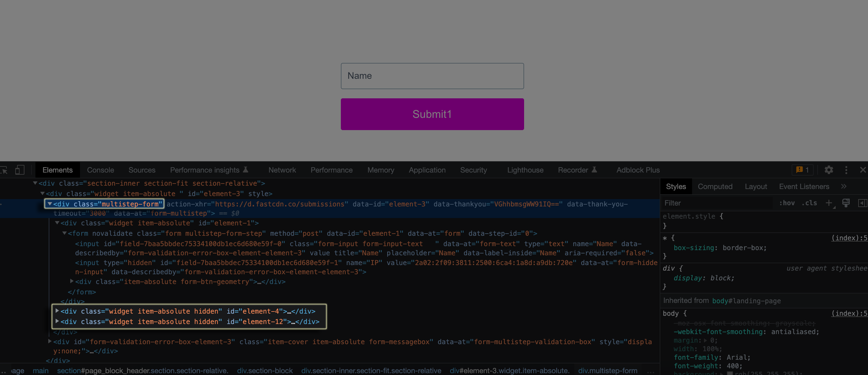
Task: Close the DevTools panel
Action: click(x=863, y=170)
